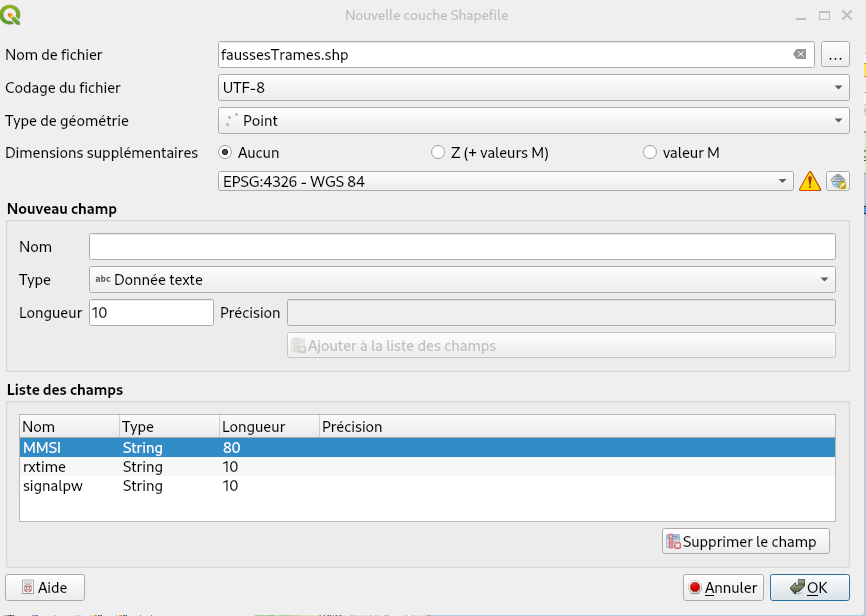Click the Annuler button

(x=723, y=588)
